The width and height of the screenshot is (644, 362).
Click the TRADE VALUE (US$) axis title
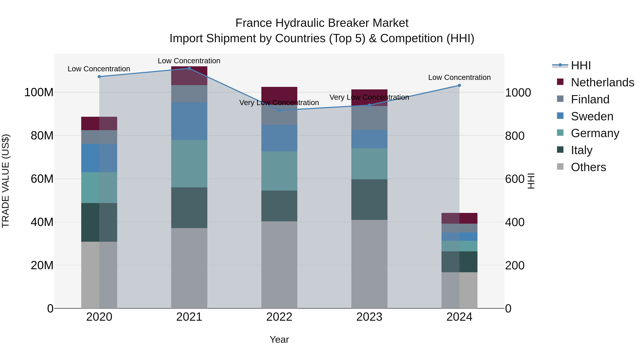(x=6, y=181)
